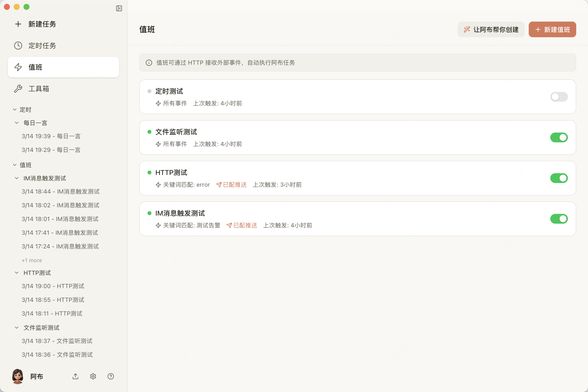The width and height of the screenshot is (588, 392).
Task: Open help via the question mark icon
Action: (111, 377)
